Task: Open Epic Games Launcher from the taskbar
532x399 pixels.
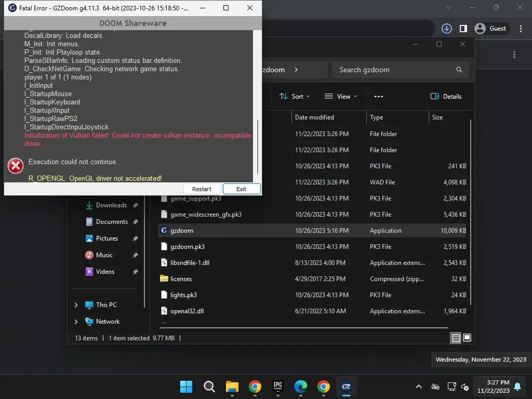Action: (277, 387)
